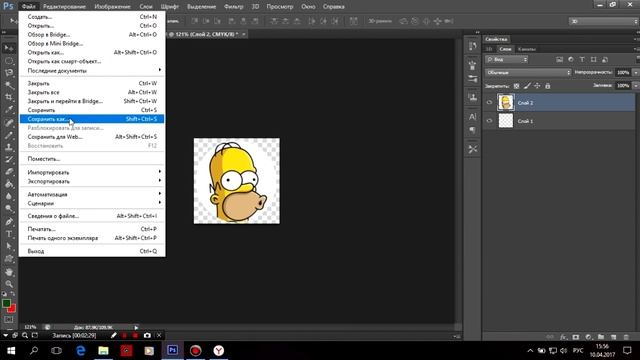This screenshot has height=360, width=640.
Task: Open Yandex browser from taskbar
Action: [219, 351]
